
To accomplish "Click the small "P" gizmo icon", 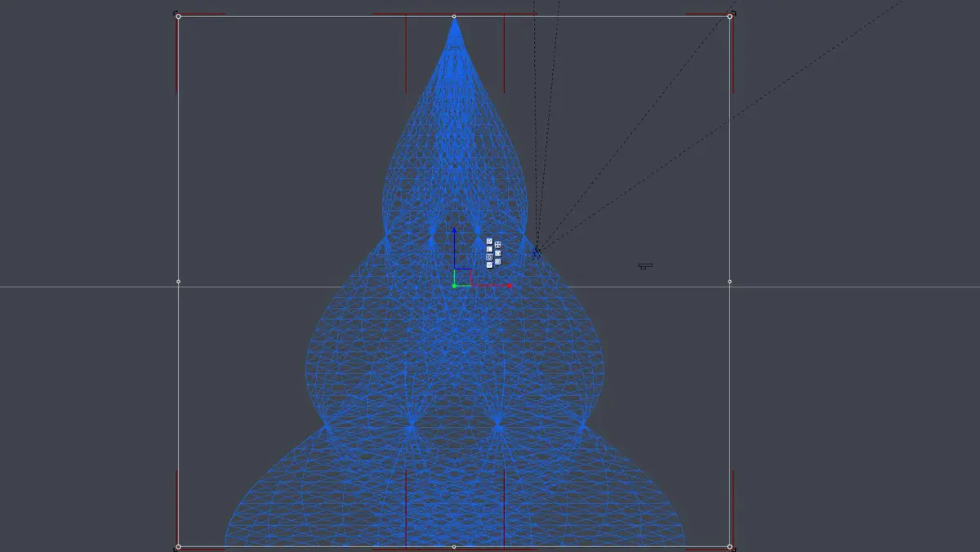I will (x=489, y=242).
